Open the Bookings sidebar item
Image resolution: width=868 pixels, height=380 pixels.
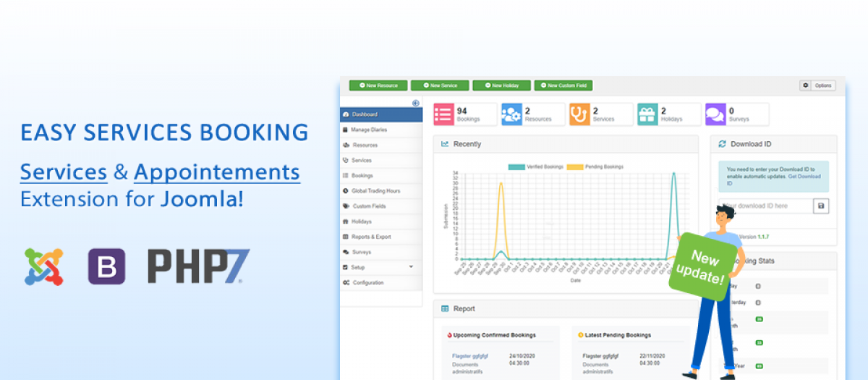click(381, 175)
